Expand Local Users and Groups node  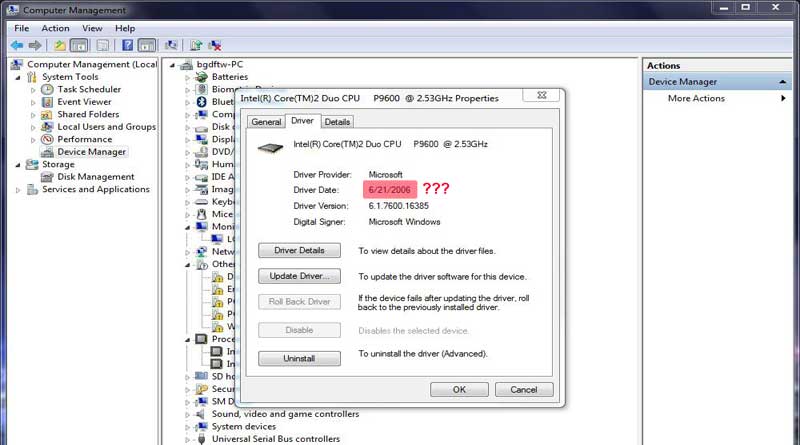pos(33,128)
